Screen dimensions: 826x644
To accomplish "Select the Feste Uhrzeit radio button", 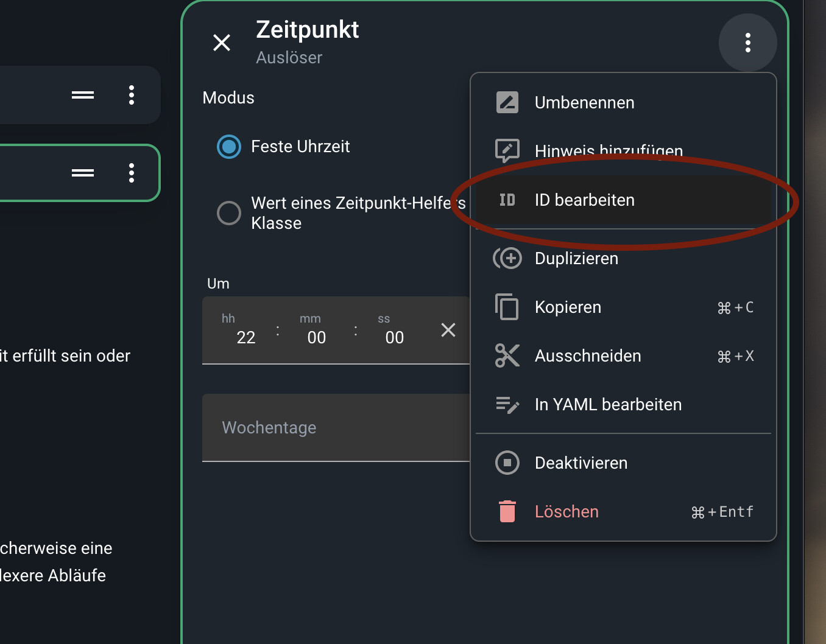I will pyautogui.click(x=229, y=147).
